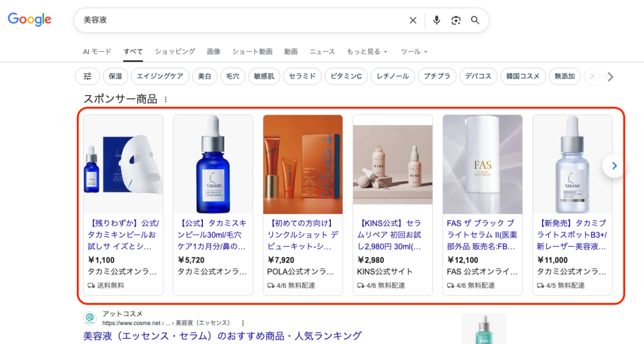
Task: Open Google Lens camera icon
Action: 455,19
